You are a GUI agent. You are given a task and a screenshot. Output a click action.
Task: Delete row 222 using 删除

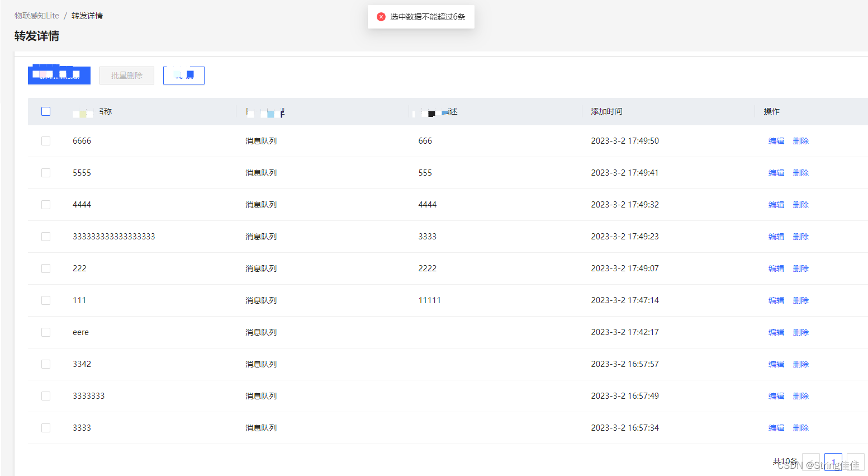click(801, 268)
